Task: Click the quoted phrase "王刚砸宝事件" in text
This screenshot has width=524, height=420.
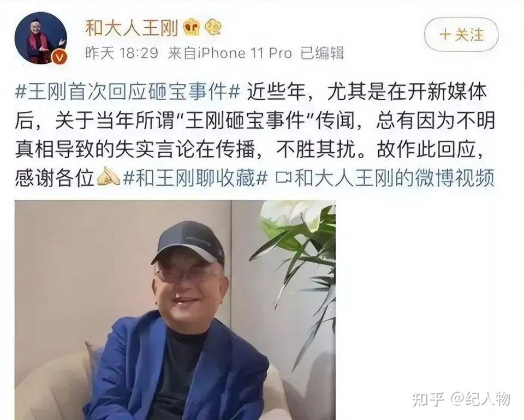Action: coord(246,121)
